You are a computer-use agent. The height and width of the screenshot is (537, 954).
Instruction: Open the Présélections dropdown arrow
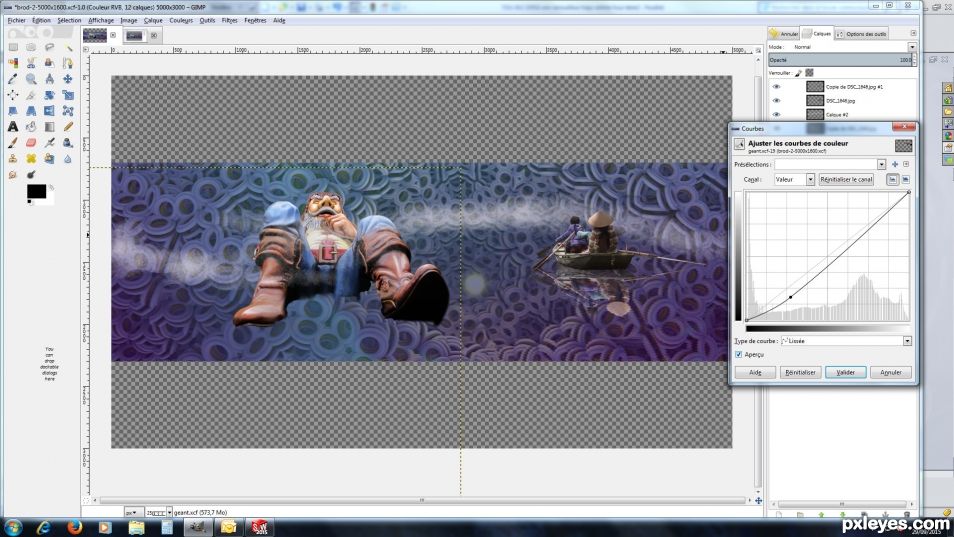[x=881, y=164]
